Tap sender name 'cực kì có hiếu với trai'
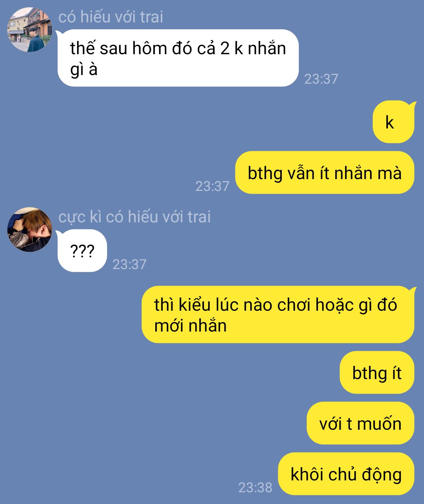Image resolution: width=424 pixels, height=504 pixels. tap(134, 217)
